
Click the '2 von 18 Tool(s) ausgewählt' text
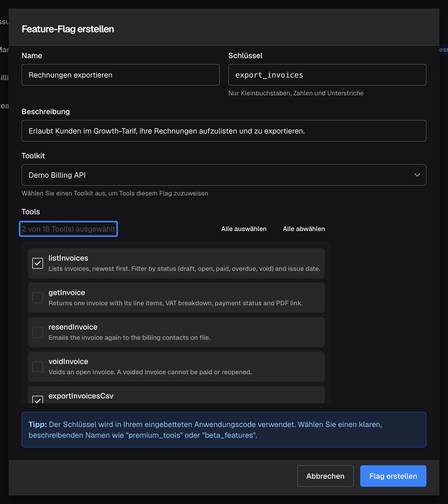pos(68,229)
